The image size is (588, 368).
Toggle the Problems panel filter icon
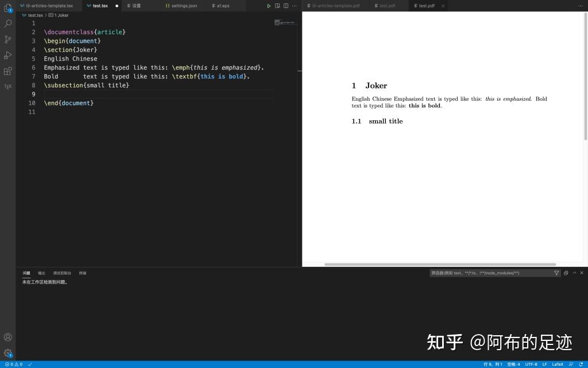[x=556, y=273]
